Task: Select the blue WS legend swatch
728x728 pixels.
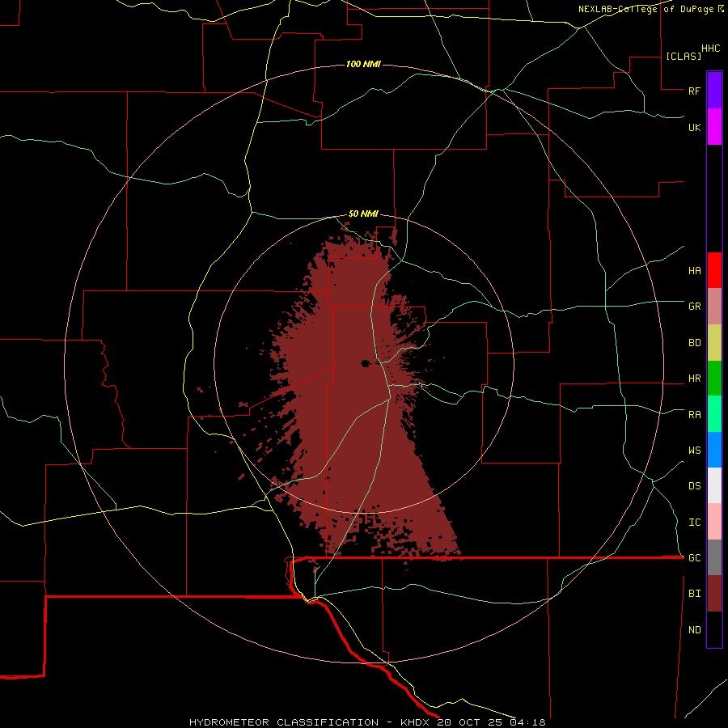Action: pyautogui.click(x=714, y=450)
